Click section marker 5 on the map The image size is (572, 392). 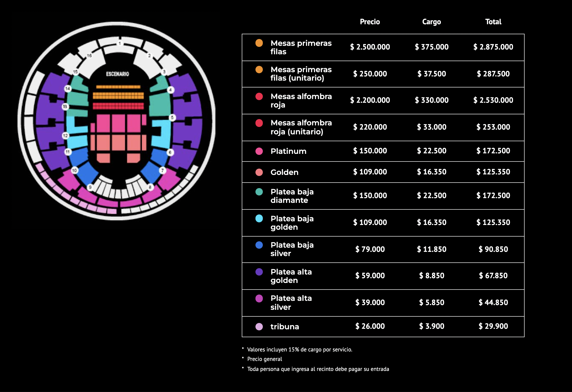(x=172, y=117)
